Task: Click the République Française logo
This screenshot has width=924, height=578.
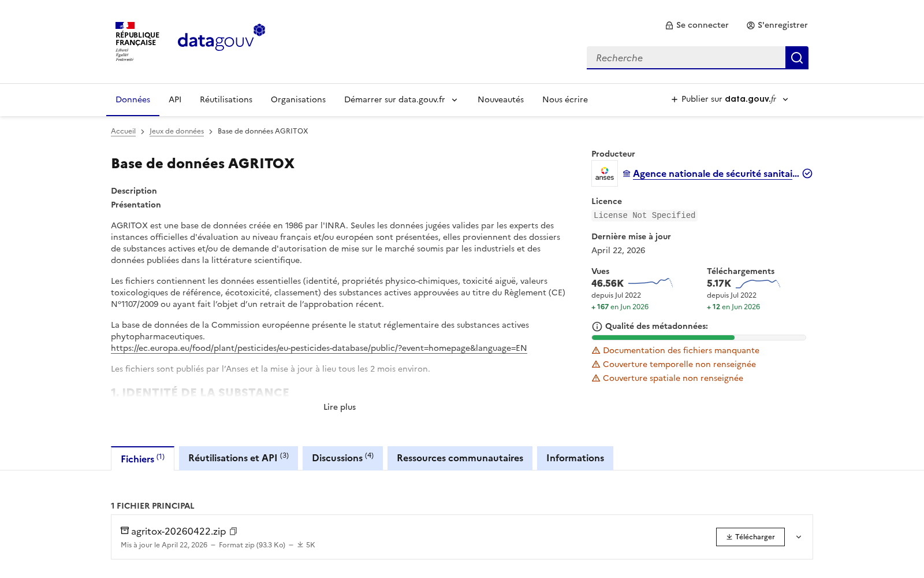Action: coord(137,42)
